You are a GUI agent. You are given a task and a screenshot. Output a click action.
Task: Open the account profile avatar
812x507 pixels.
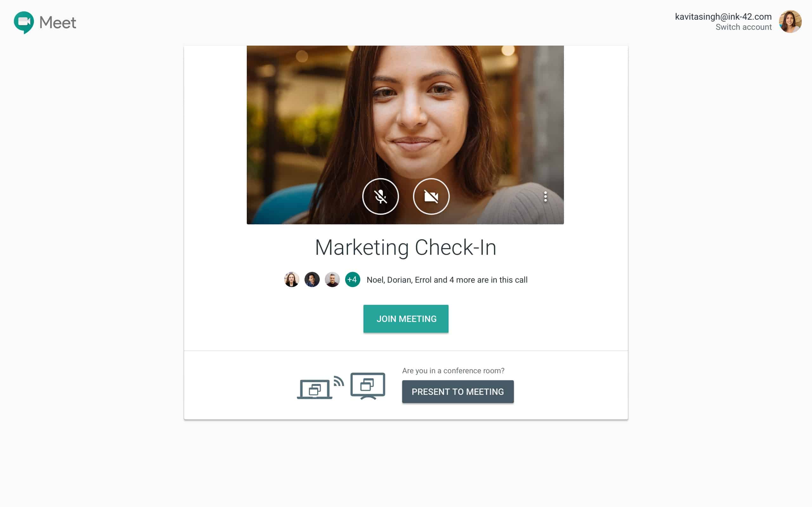coord(790,22)
